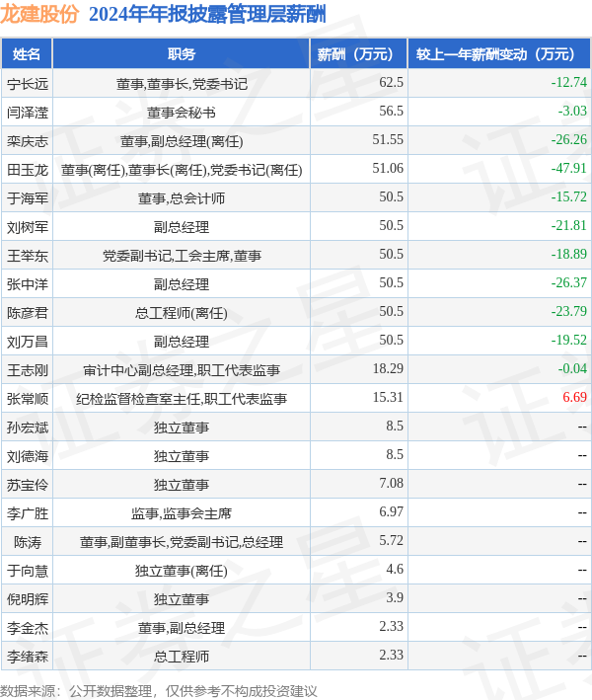Select the 薪酬(万元) column header
This screenshot has height=700, width=592.
click(x=359, y=54)
